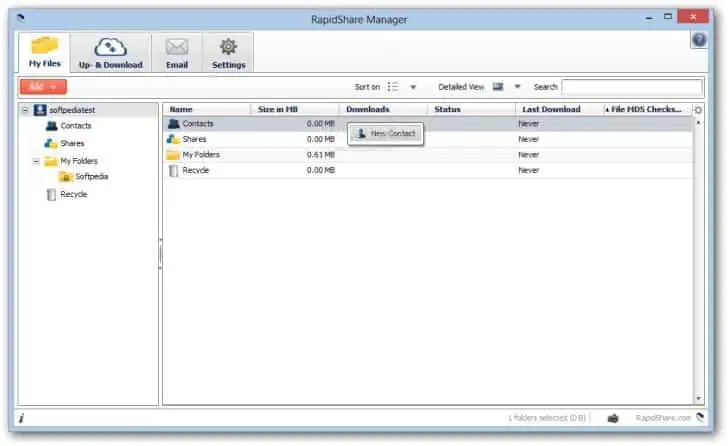Open the Detailed View dropdown arrow
The image size is (728, 446).
[517, 87]
